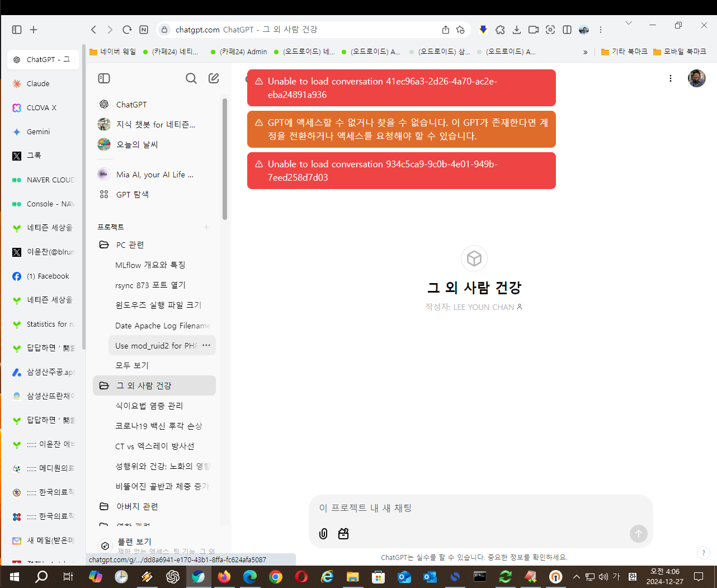Toggle the ChatGPT sidebar panel icon

tap(104, 78)
